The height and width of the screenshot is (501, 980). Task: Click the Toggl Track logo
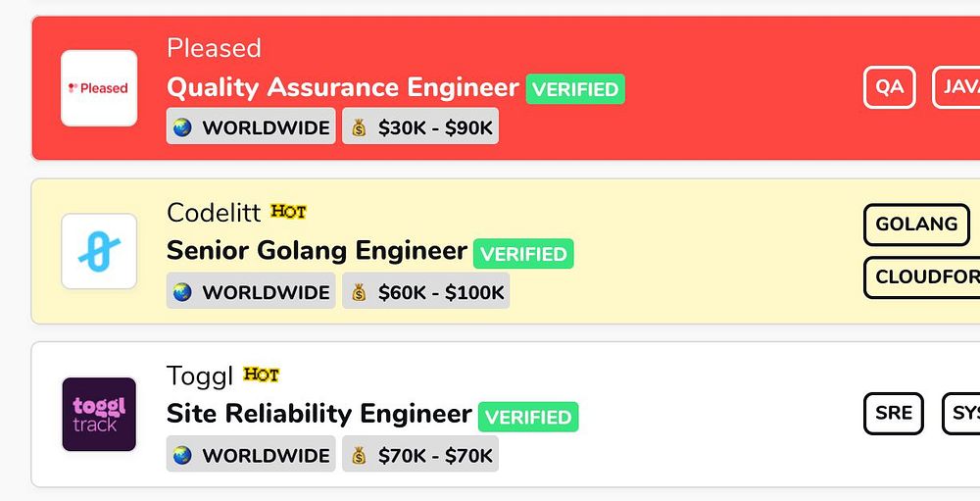click(x=99, y=415)
